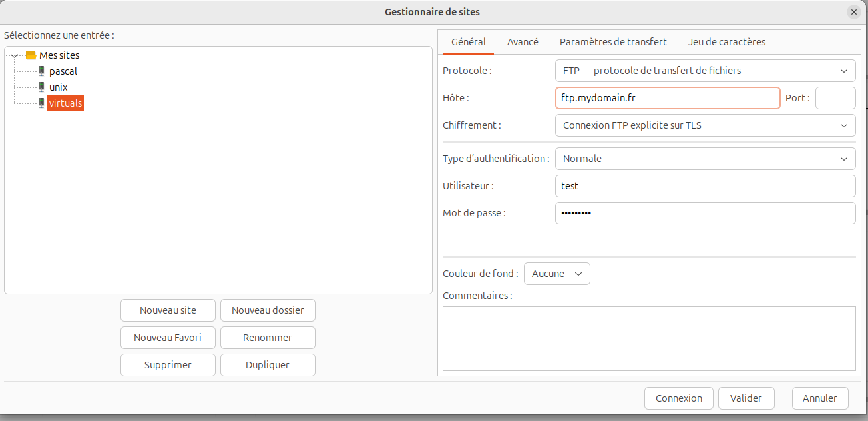Open the Chiffrement dropdown
This screenshot has height=421, width=868.
[x=705, y=125]
